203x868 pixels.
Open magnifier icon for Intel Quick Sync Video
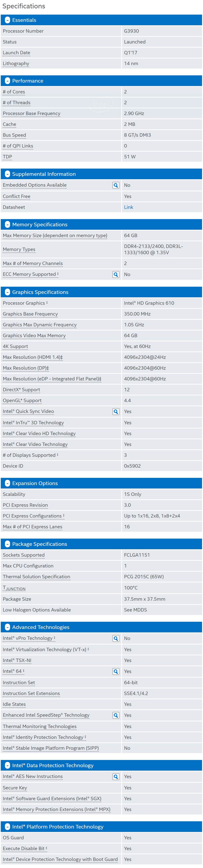pyautogui.click(x=116, y=411)
